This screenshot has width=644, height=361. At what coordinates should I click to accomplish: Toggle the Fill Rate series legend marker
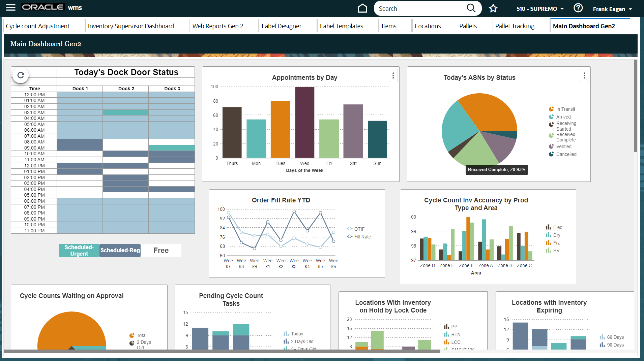[349, 236]
